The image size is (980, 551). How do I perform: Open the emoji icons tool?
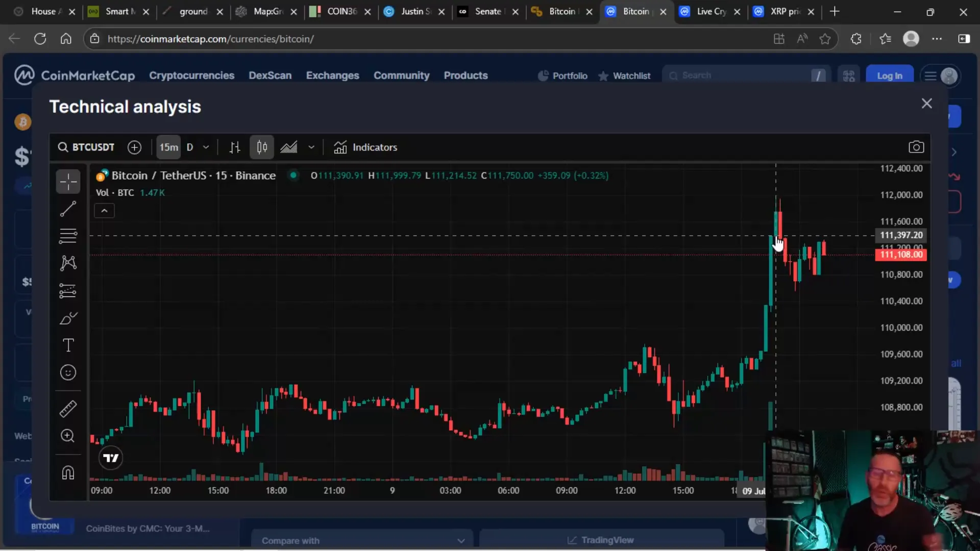click(68, 373)
